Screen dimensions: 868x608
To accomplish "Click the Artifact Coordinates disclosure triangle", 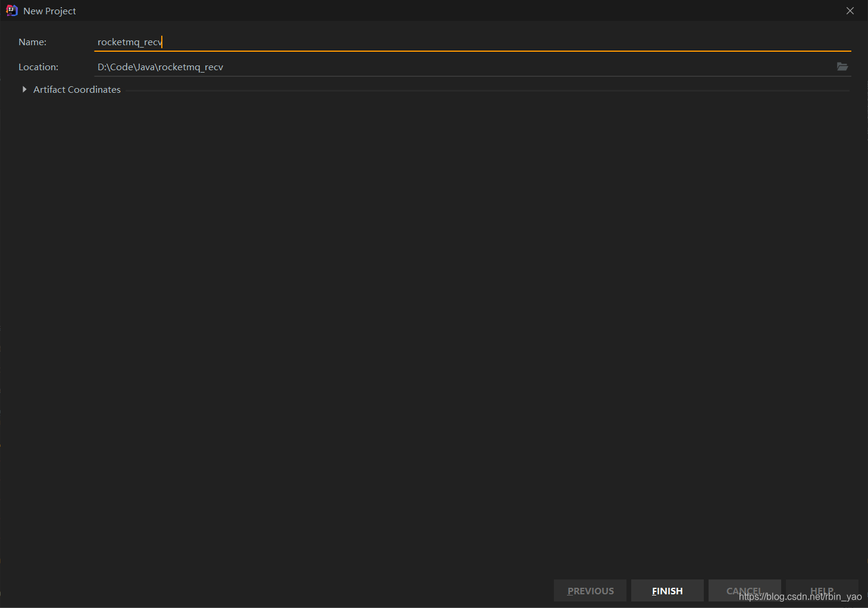I will 24,89.
